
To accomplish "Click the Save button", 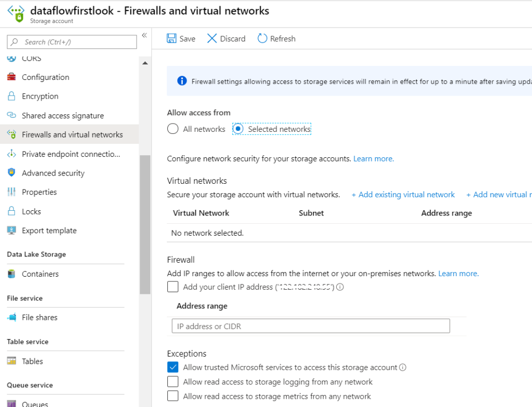I will click(x=181, y=38).
